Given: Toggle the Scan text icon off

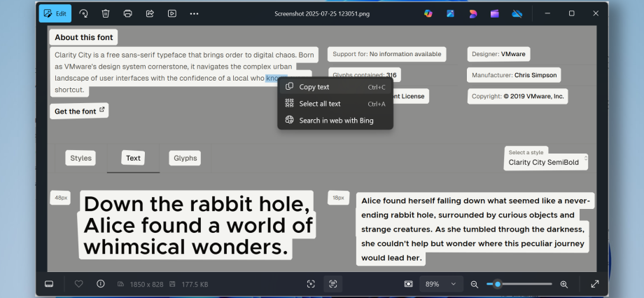Looking at the screenshot, I should coord(333,284).
